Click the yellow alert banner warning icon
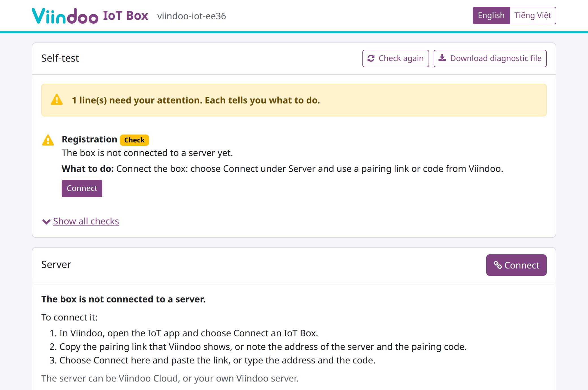Image resolution: width=588 pixels, height=390 pixels. (x=57, y=100)
